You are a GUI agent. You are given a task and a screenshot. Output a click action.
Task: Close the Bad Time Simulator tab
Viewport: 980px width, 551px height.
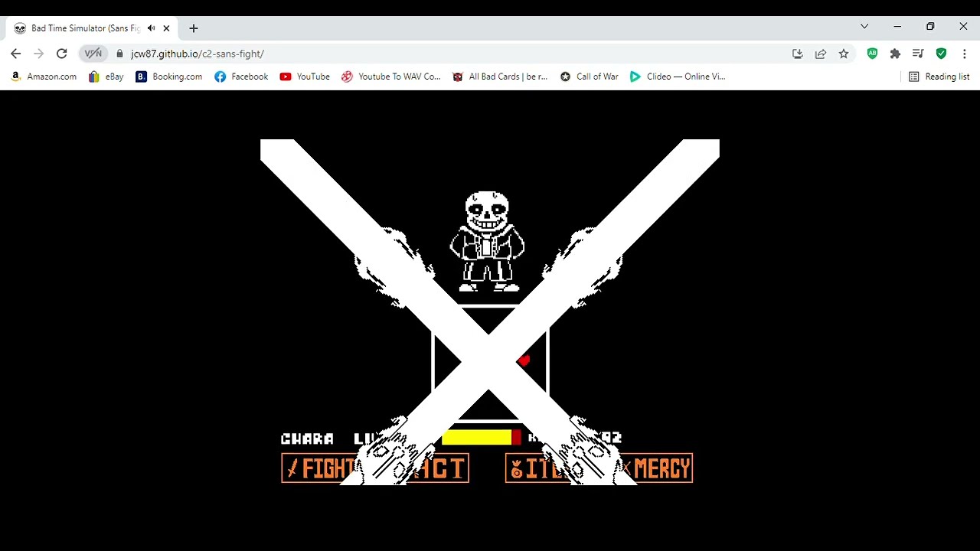click(166, 28)
